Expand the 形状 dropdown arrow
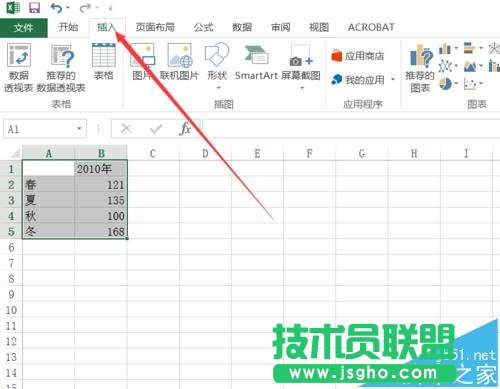Image resolution: width=500 pixels, height=389 pixels. point(219,88)
